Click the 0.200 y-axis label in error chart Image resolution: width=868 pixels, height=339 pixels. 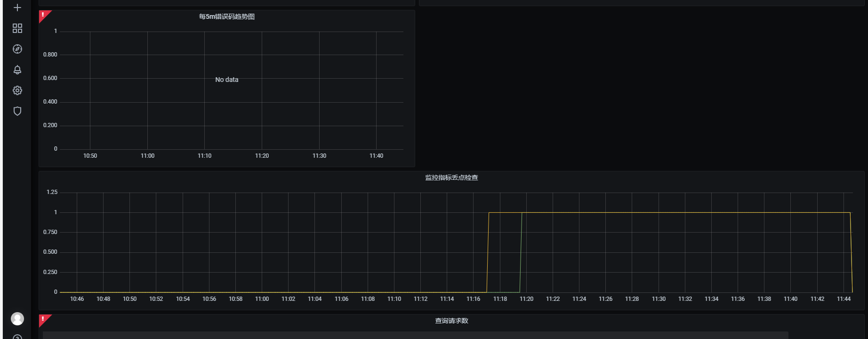point(50,125)
